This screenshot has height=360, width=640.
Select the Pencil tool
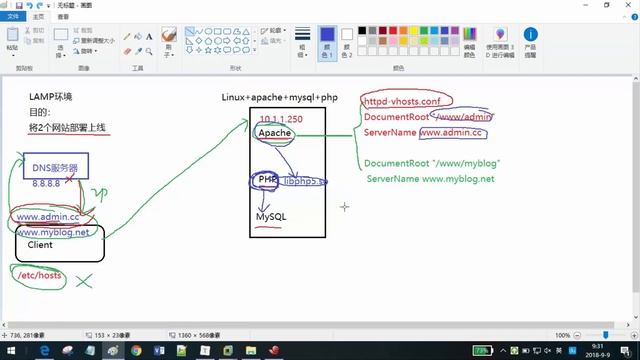127,37
